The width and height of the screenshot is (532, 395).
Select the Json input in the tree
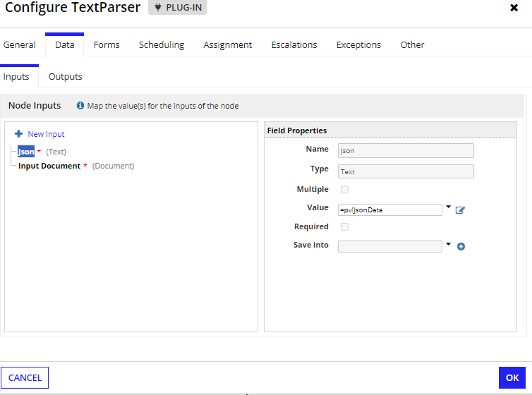pos(26,152)
